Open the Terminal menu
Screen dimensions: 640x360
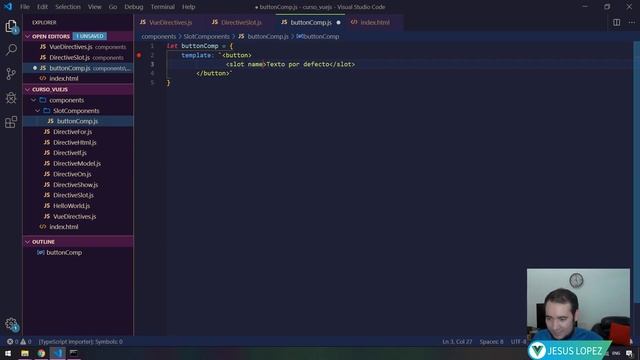[162, 7]
